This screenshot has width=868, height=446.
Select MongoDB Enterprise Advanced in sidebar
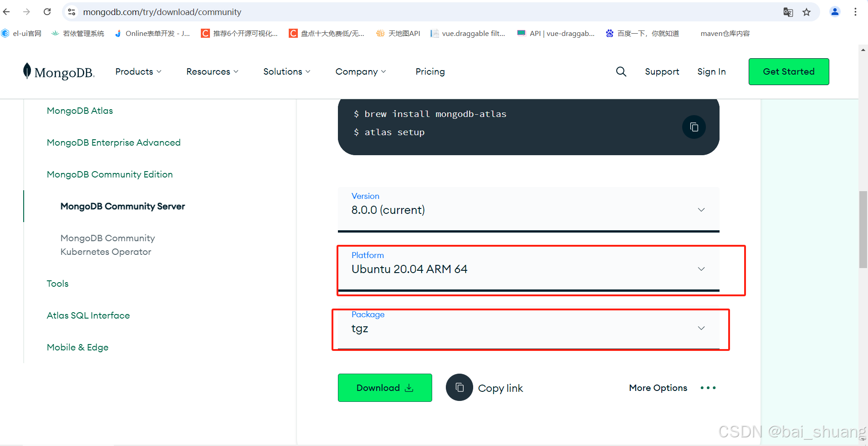click(x=113, y=142)
